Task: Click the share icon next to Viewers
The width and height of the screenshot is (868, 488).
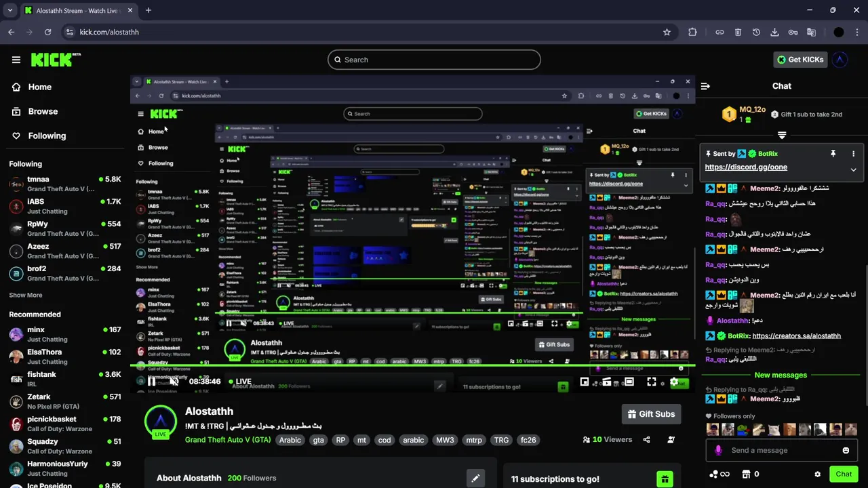Action: 646,440
